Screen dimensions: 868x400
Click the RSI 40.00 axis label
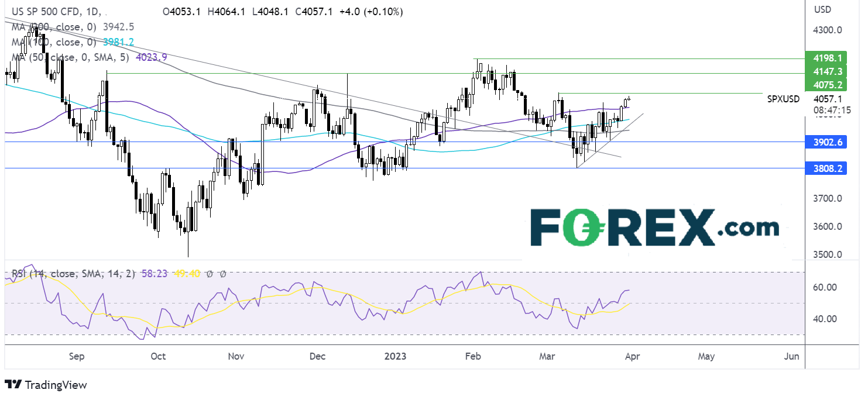tap(825, 319)
